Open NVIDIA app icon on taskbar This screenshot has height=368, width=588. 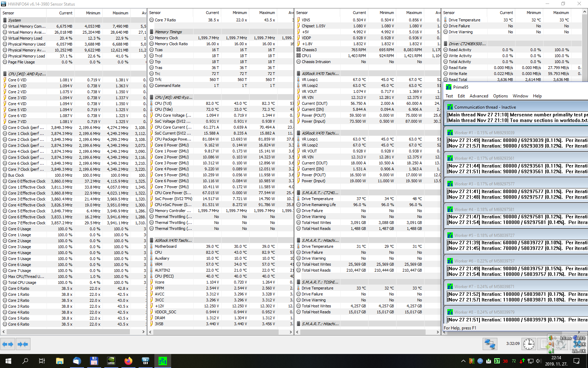(111, 361)
